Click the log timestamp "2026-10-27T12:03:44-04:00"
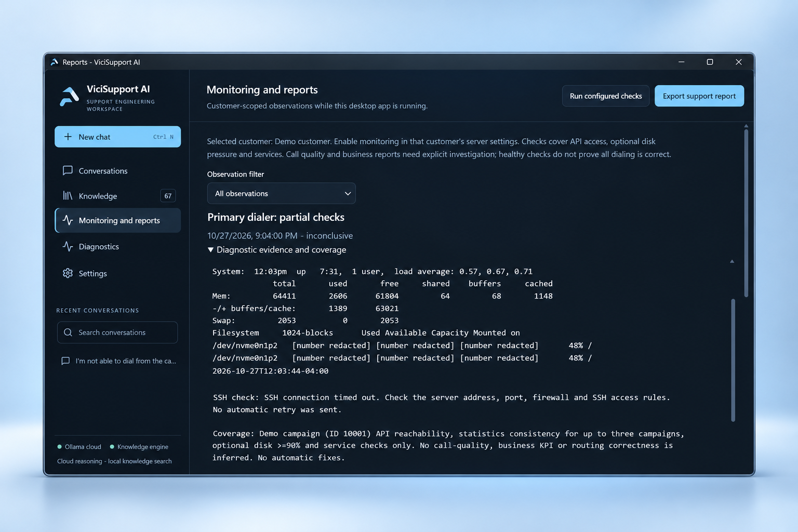The height and width of the screenshot is (532, 798). (x=271, y=371)
